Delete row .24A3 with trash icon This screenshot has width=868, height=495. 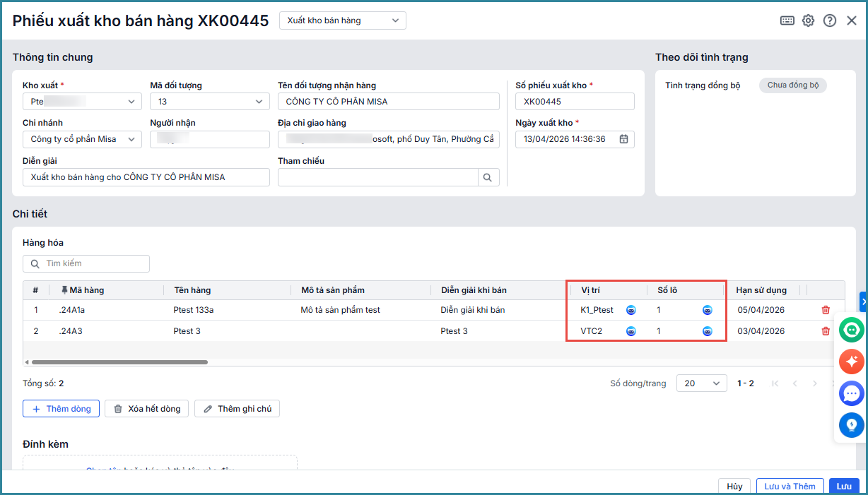pos(826,331)
